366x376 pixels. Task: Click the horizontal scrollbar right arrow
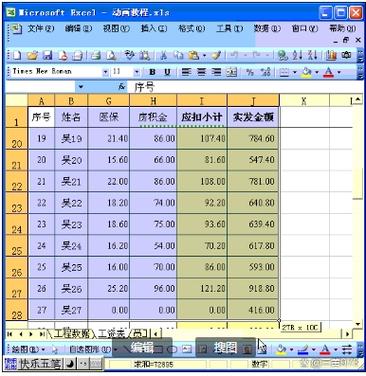(347, 334)
